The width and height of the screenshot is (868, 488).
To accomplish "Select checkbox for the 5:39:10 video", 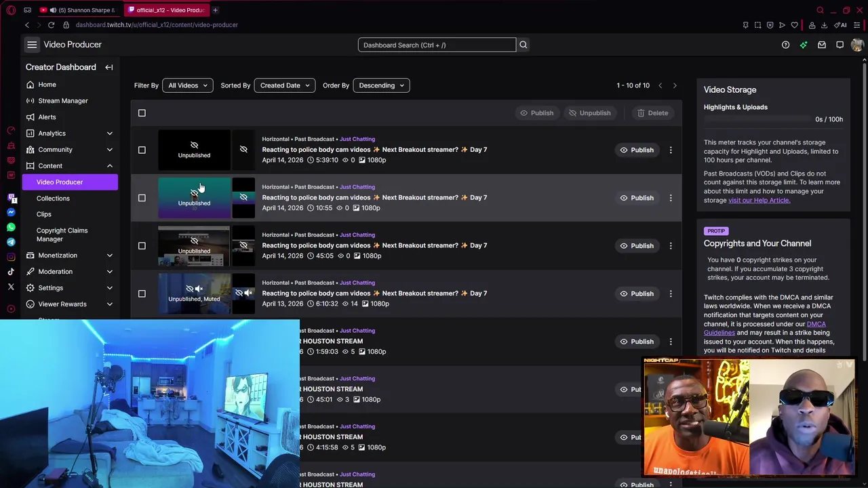I will point(142,150).
